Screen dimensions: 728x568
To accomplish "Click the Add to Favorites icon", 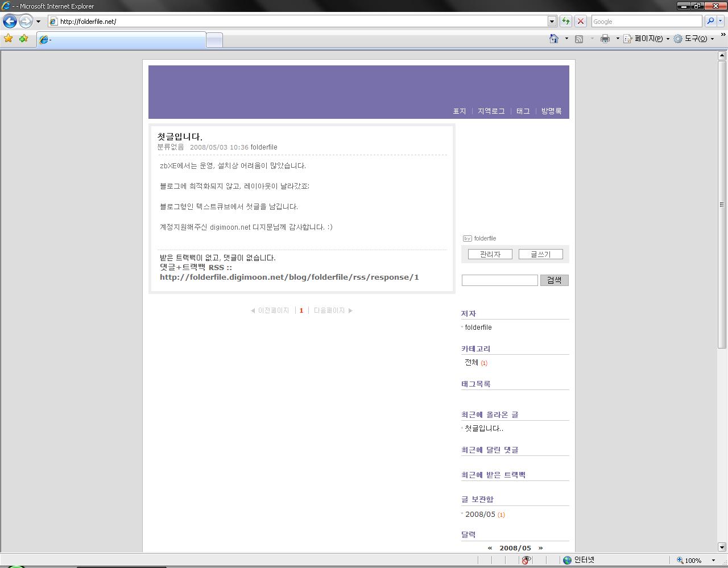I will click(23, 39).
